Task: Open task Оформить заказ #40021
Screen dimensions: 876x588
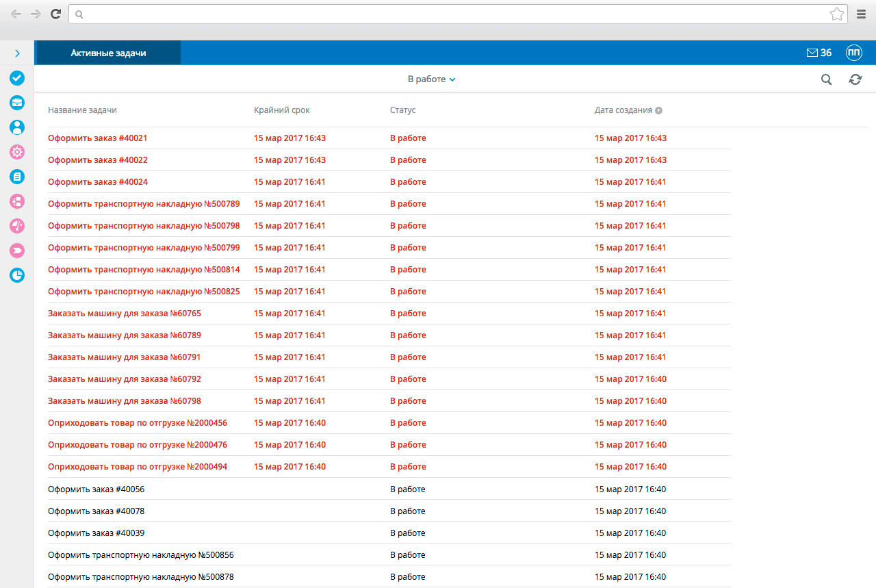Action: [98, 138]
